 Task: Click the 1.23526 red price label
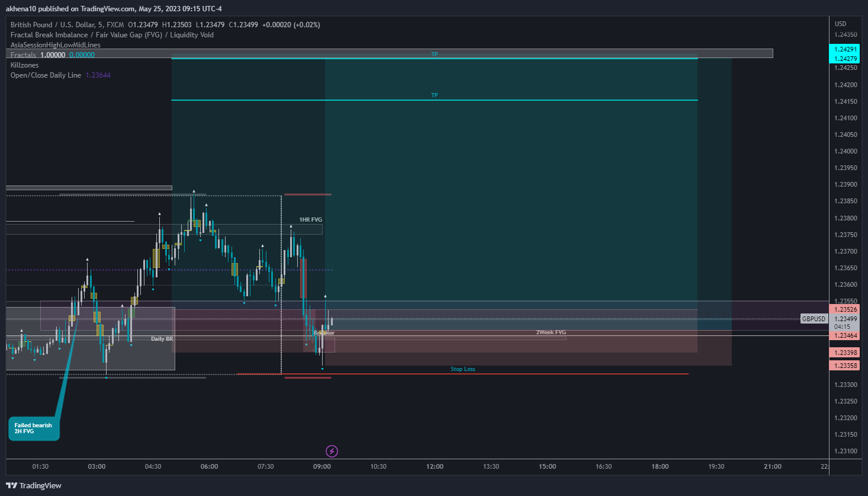pos(846,309)
